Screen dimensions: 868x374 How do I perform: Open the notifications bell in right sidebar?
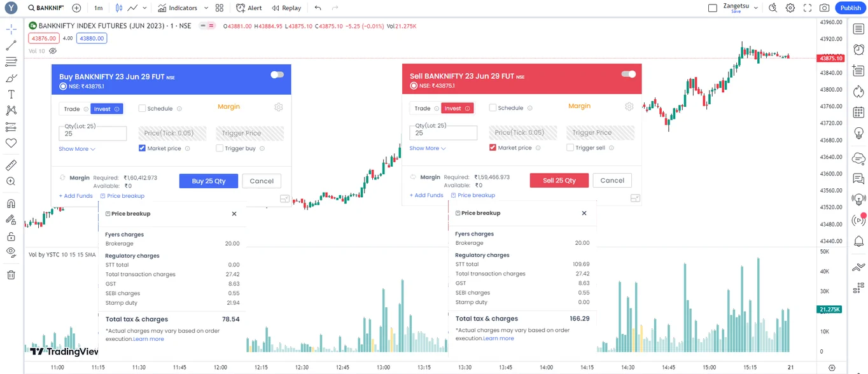coord(858,241)
